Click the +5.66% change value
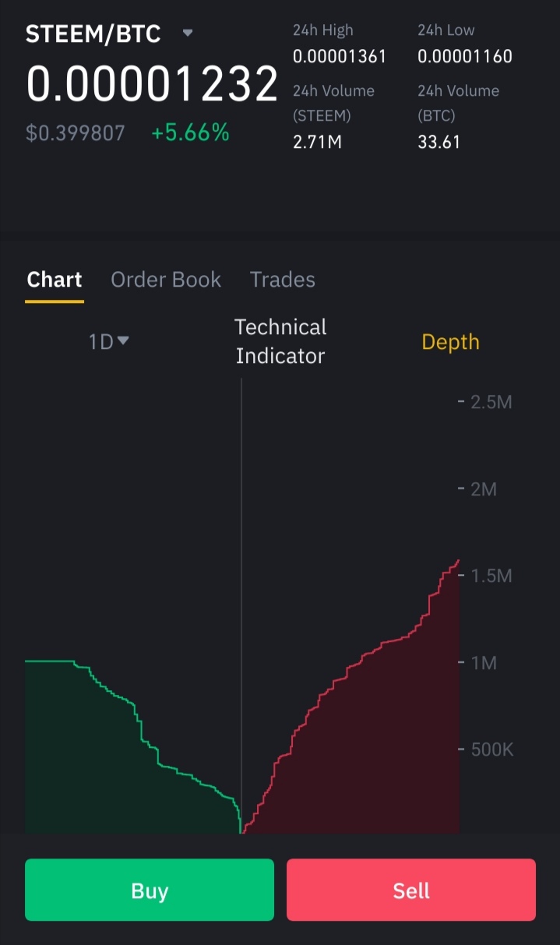The height and width of the screenshot is (945, 560). point(190,133)
